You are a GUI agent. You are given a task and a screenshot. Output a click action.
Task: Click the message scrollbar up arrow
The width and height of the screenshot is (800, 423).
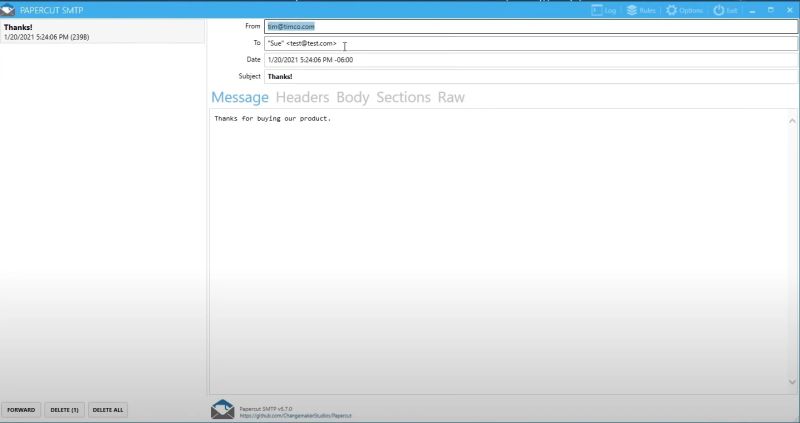792,121
